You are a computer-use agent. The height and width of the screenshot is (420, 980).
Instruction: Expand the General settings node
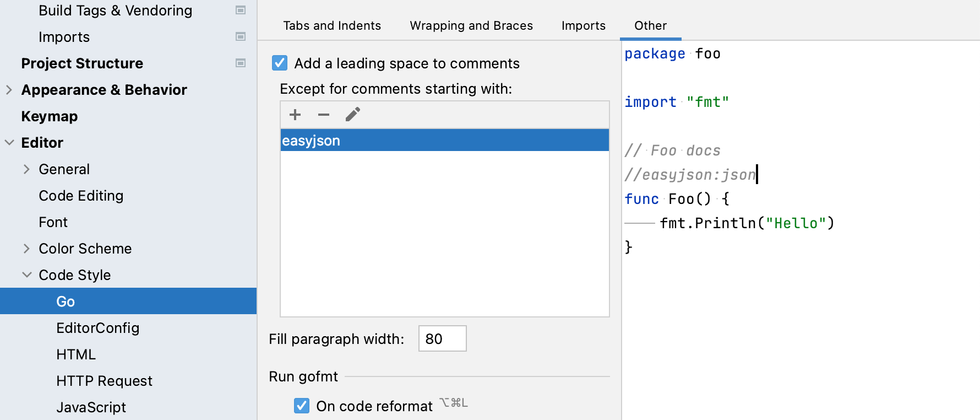tap(26, 169)
